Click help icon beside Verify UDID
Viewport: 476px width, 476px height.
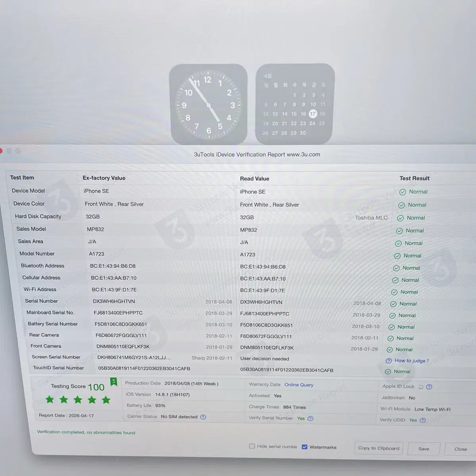[x=423, y=420]
